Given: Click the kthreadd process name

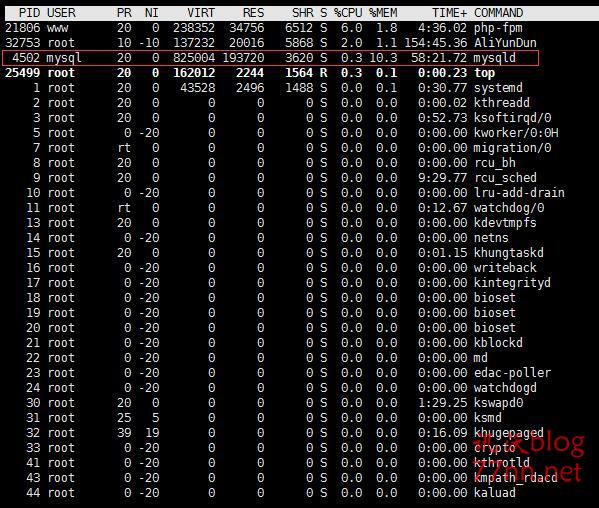Looking at the screenshot, I should click(502, 103).
